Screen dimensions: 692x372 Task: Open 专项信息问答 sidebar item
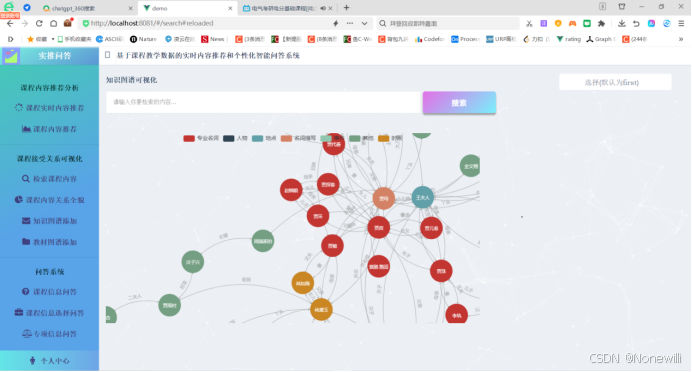click(x=49, y=334)
